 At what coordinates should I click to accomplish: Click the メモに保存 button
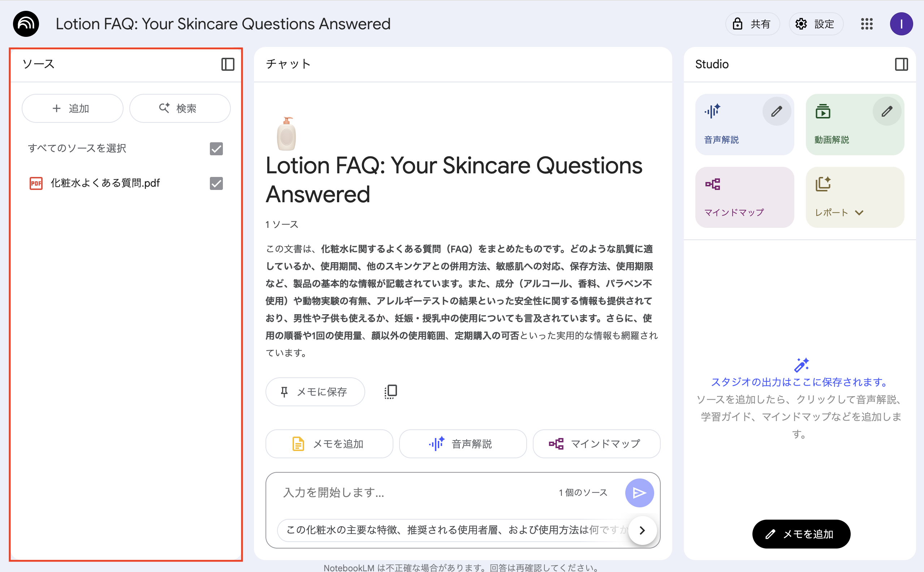tap(315, 391)
